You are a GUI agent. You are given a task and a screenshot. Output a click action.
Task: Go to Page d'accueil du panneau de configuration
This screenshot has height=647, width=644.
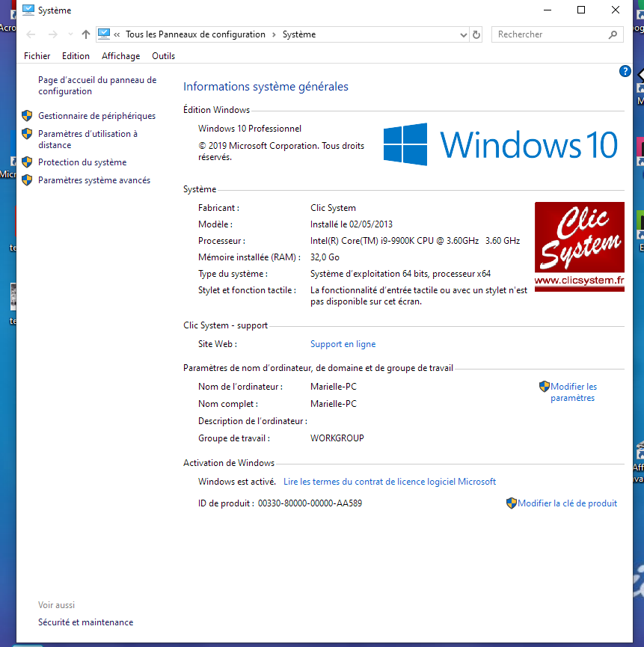click(97, 86)
